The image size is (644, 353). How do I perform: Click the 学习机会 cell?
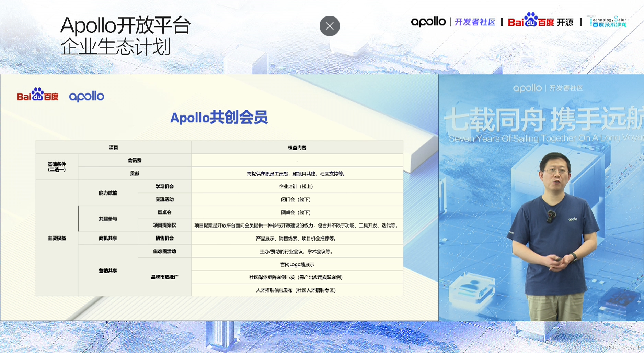[x=164, y=187]
